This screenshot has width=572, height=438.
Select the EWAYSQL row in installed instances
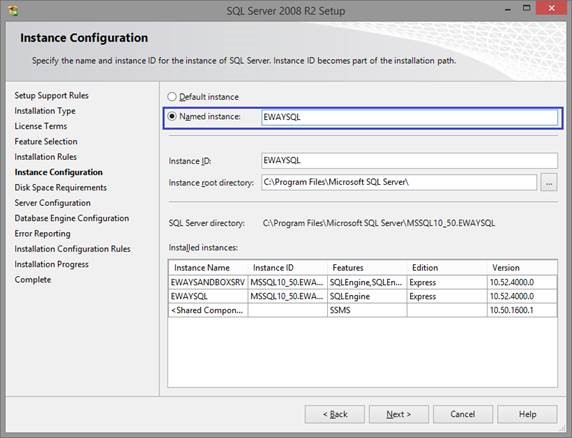[x=363, y=296]
